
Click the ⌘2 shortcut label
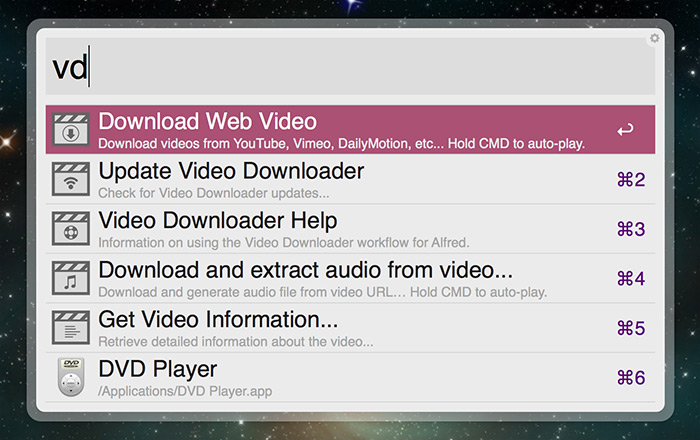[x=630, y=180]
